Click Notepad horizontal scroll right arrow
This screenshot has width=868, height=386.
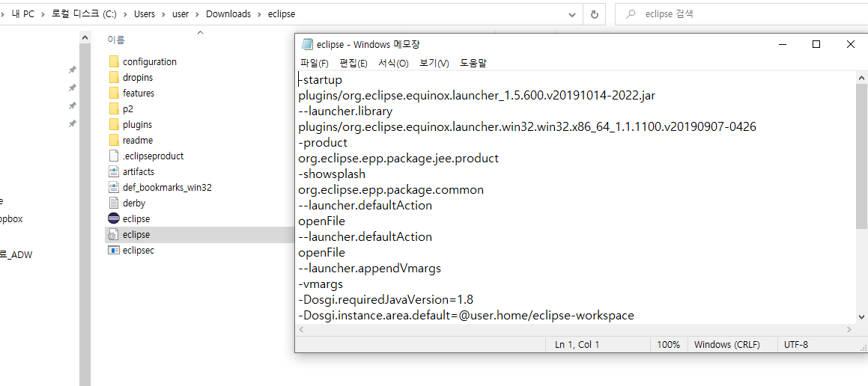tap(849, 330)
